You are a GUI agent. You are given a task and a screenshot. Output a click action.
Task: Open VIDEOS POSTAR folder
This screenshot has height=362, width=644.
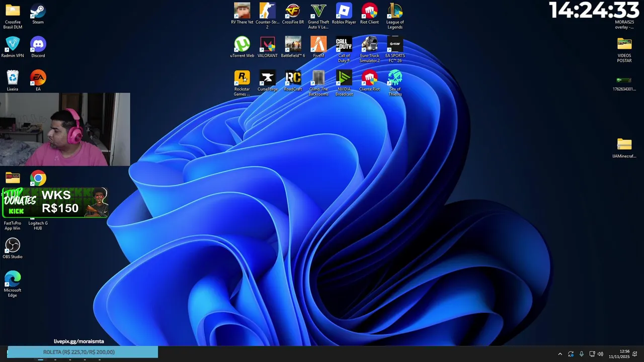pyautogui.click(x=624, y=50)
